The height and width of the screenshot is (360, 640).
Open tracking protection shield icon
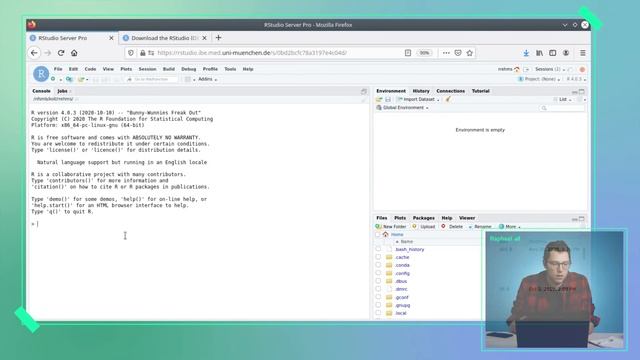pos(131,53)
